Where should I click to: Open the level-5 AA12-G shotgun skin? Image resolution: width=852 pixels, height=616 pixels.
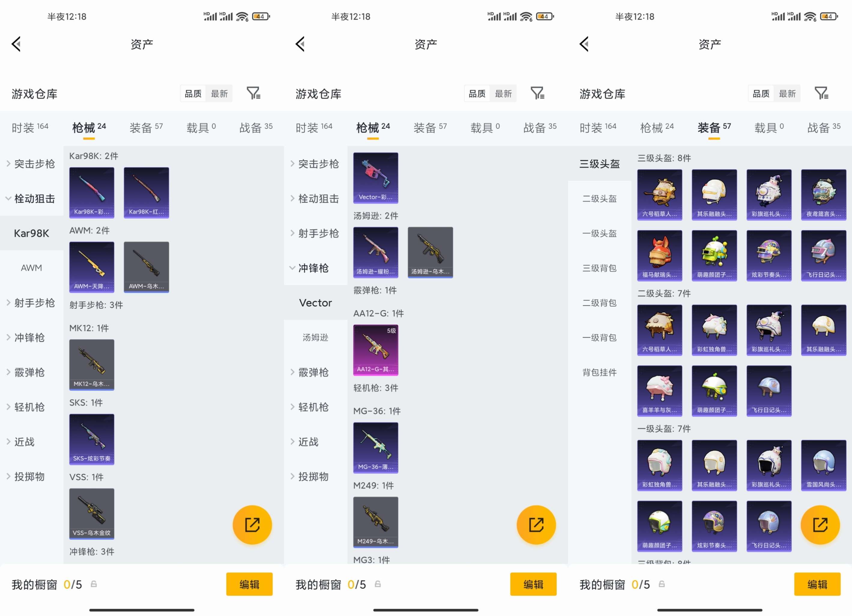click(x=376, y=350)
